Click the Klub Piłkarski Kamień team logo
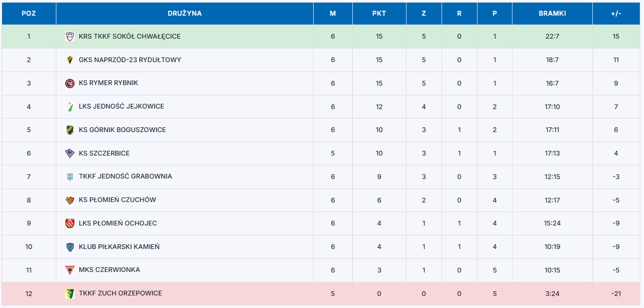Image resolution: width=644 pixels, height=308 pixels. pyautogui.click(x=70, y=247)
